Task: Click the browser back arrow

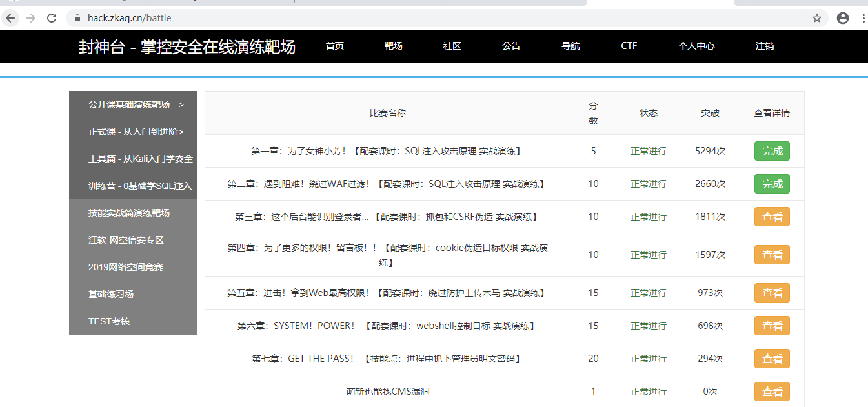Action: coord(10,18)
